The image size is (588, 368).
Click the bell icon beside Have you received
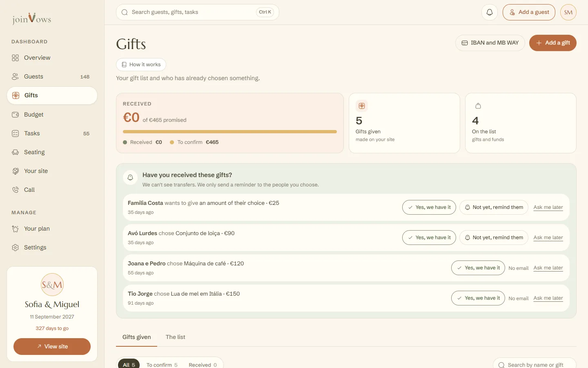[130, 177]
